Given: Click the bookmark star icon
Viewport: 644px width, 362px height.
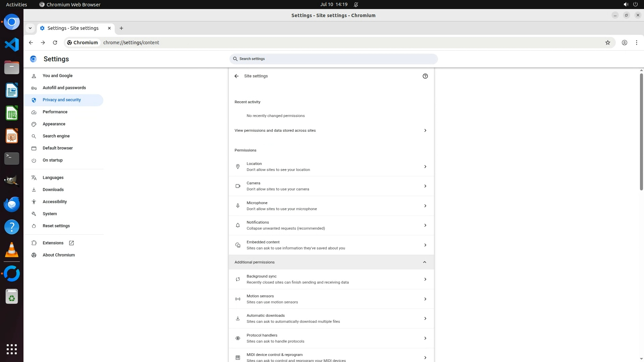Looking at the screenshot, I should point(607,43).
